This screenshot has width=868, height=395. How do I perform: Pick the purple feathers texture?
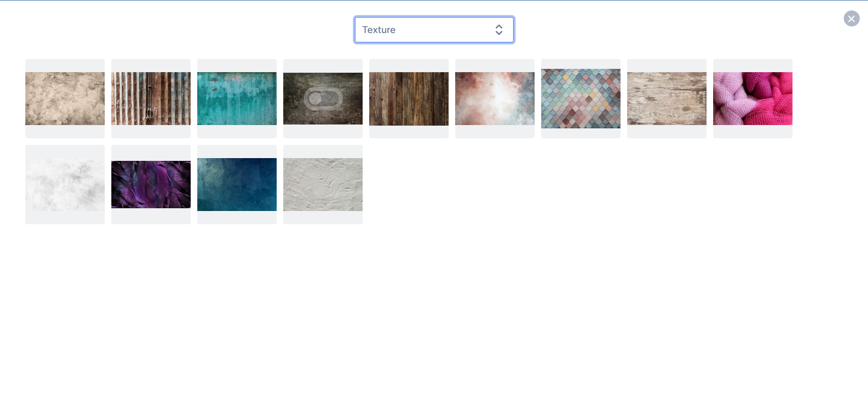click(151, 185)
